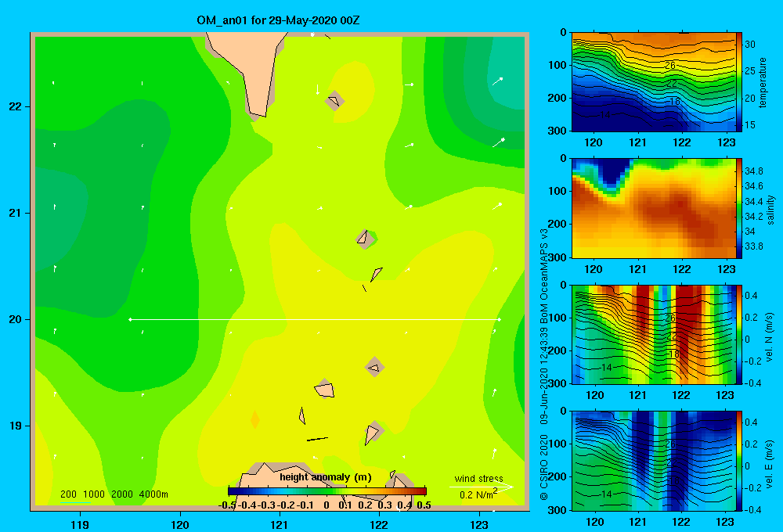Click the "vel. N (m/s)" axis label
This screenshot has width=783, height=532.
(x=769, y=337)
